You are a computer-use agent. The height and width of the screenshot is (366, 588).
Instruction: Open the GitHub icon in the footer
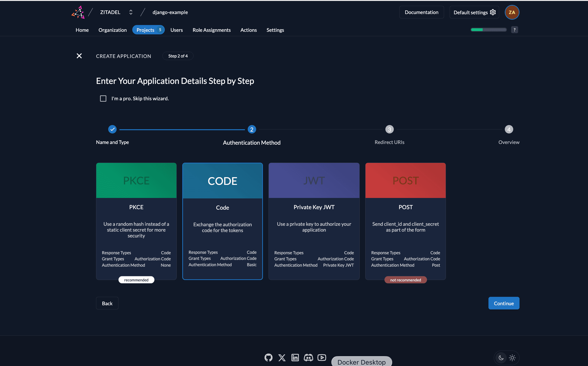point(268,358)
